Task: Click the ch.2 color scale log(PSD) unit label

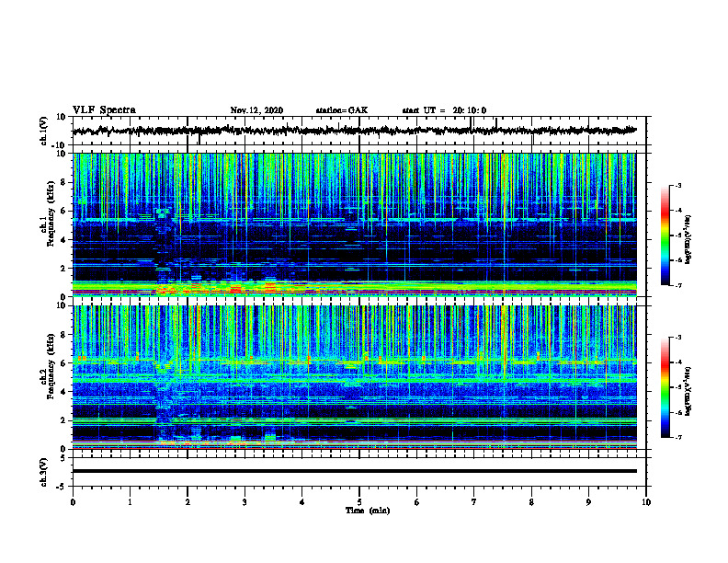Action: click(688, 392)
